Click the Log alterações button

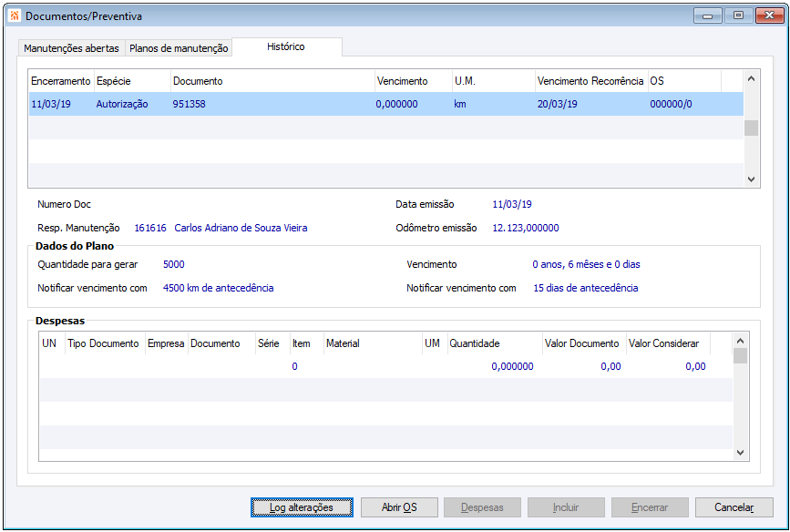301,507
